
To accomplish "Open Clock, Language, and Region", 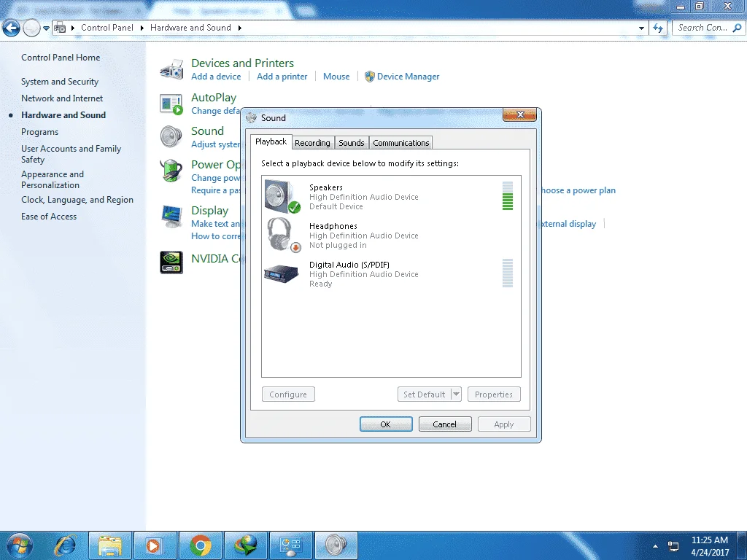I will pyautogui.click(x=77, y=200).
